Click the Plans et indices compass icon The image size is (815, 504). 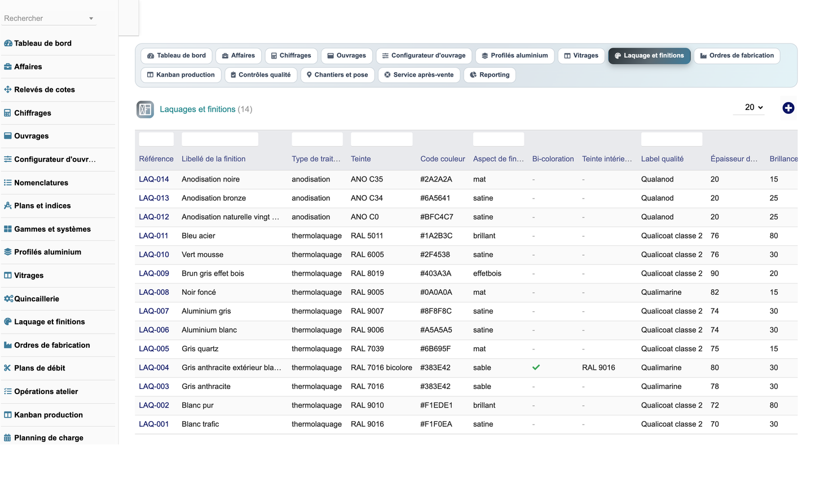click(8, 206)
